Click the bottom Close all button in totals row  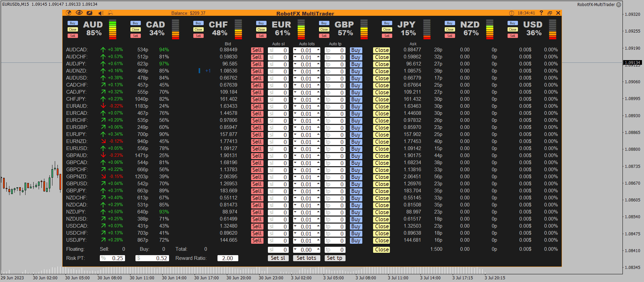[382, 250]
